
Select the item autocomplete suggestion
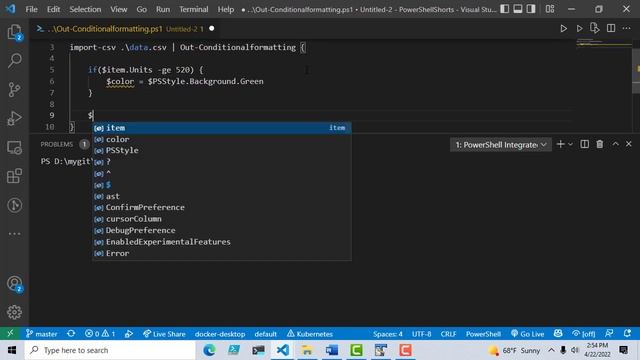click(222, 128)
